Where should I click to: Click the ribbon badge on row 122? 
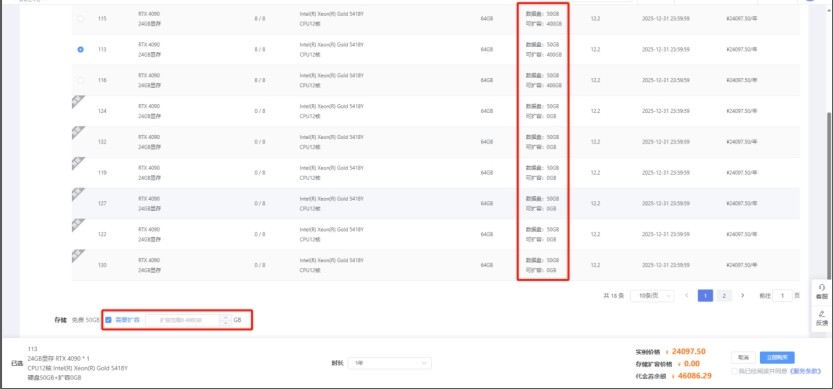coord(78,225)
